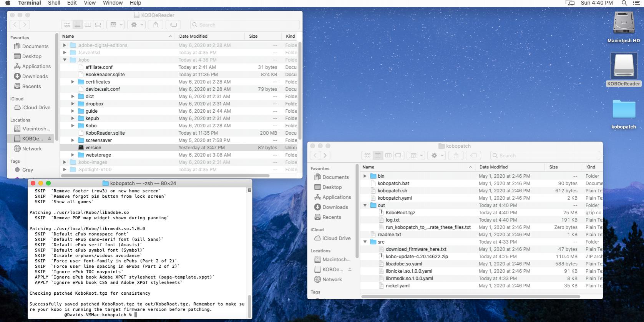The height and width of the screenshot is (322, 644).
Task: Expand the bin folder in kobopatch
Action: 365,176
